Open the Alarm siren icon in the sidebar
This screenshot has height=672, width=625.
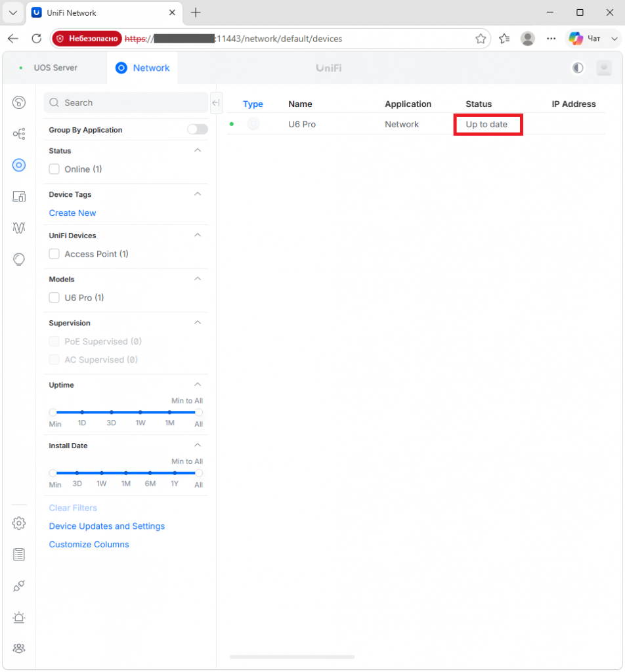[x=19, y=617]
